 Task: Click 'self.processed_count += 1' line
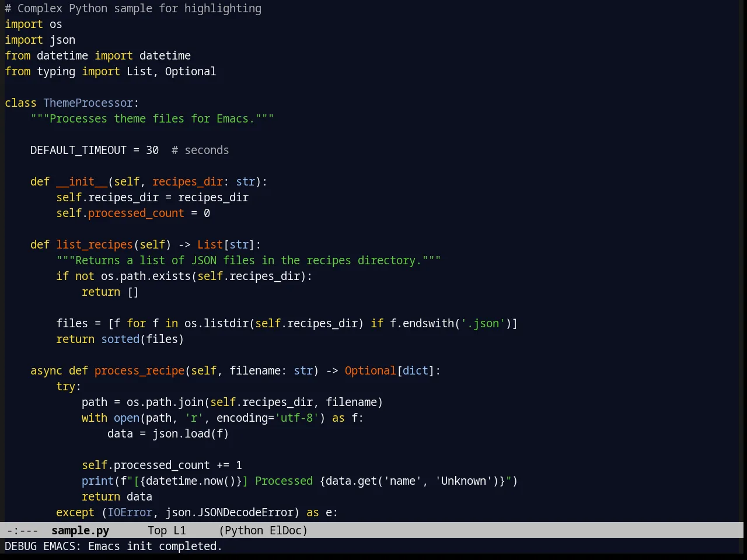(x=162, y=465)
